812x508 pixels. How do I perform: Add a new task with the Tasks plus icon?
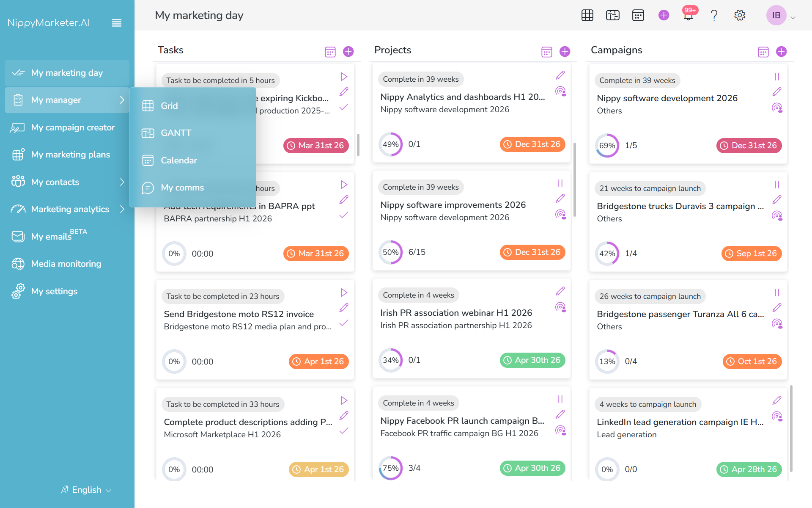348,51
